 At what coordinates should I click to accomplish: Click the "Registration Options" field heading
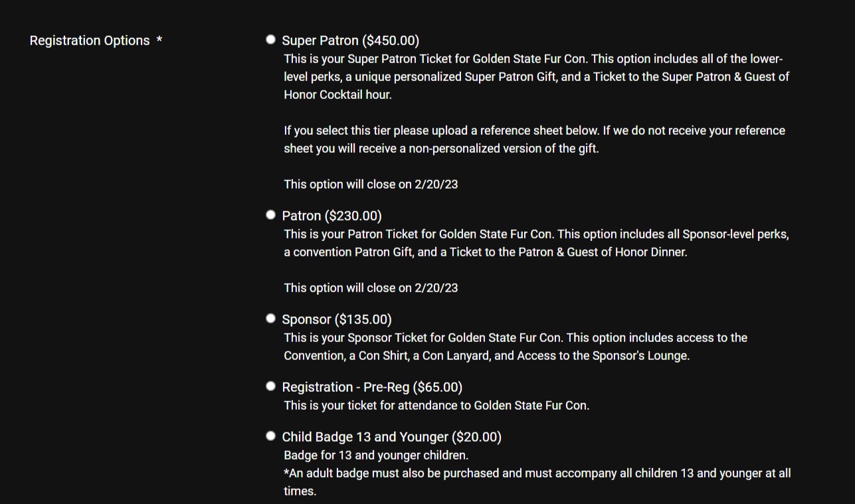tap(90, 41)
